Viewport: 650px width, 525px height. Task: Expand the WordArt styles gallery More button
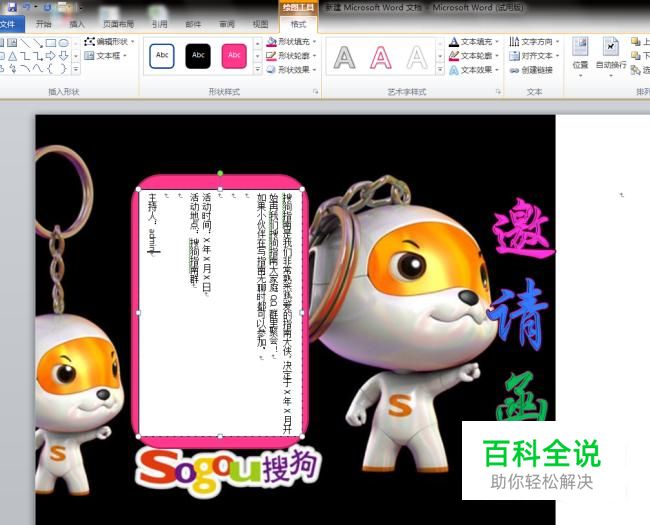pos(440,70)
